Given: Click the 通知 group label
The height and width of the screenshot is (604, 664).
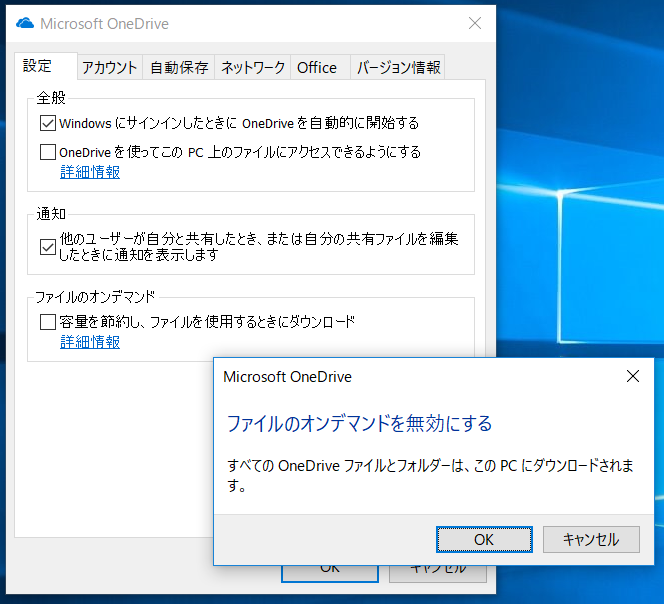Looking at the screenshot, I should tap(51, 213).
